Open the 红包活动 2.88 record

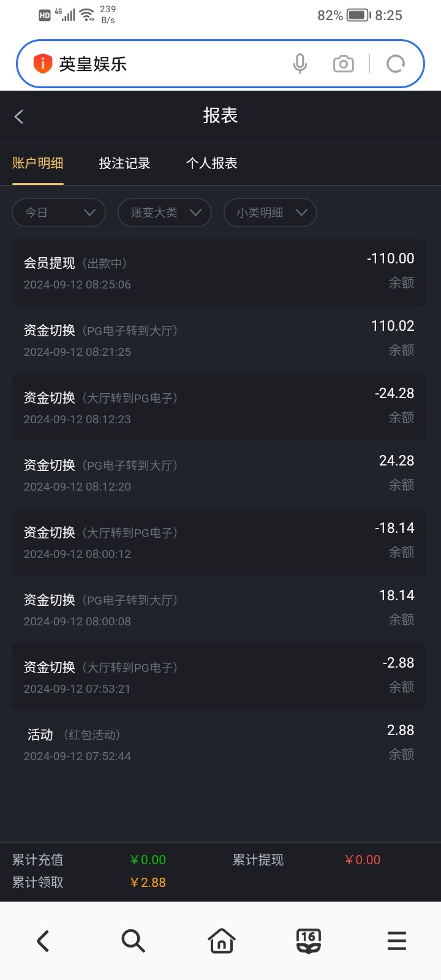click(x=219, y=744)
